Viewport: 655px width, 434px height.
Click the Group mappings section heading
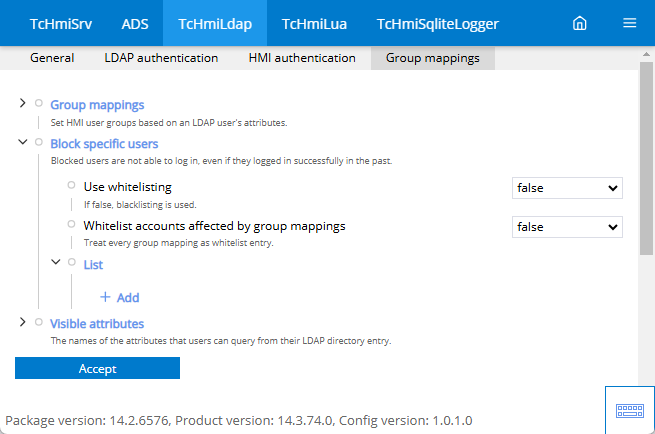pyautogui.click(x=97, y=104)
